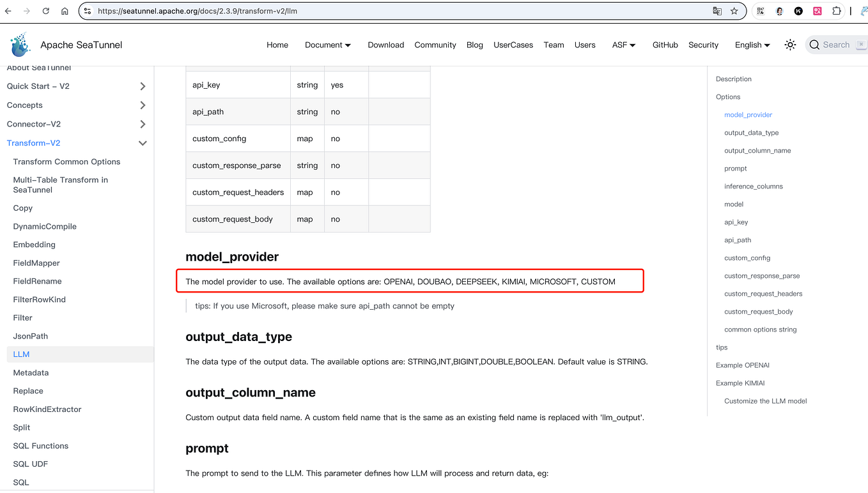Open the ASF dropdown menu
This screenshot has width=868, height=493.
[623, 45]
